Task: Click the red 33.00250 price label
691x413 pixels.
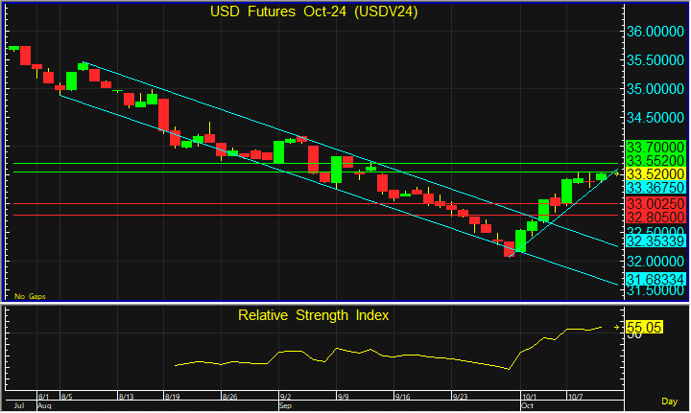Action: 654,202
